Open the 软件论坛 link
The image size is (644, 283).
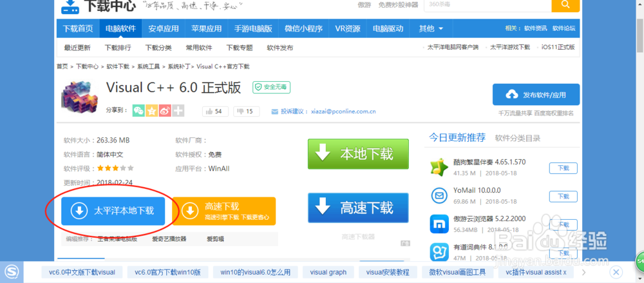563,28
